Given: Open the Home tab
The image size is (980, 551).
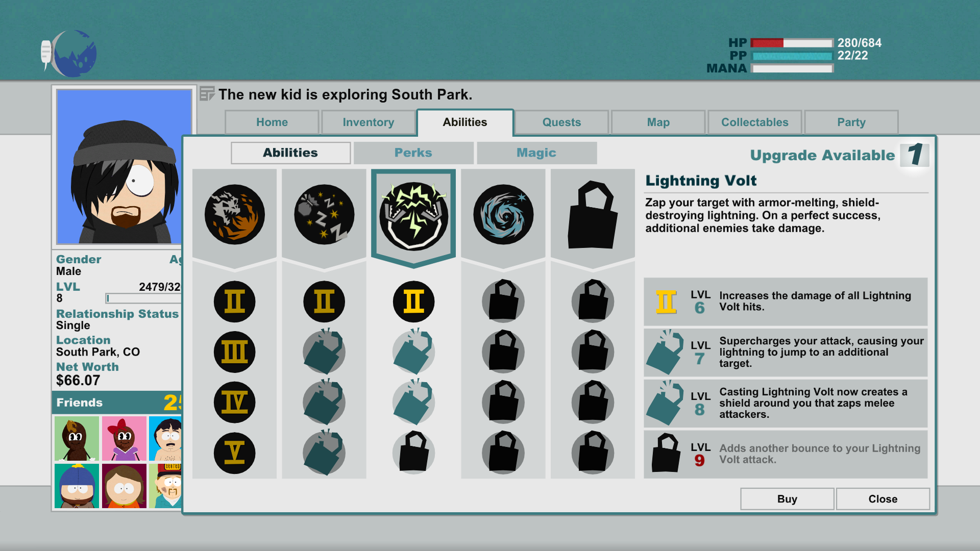Looking at the screenshot, I should pos(272,122).
